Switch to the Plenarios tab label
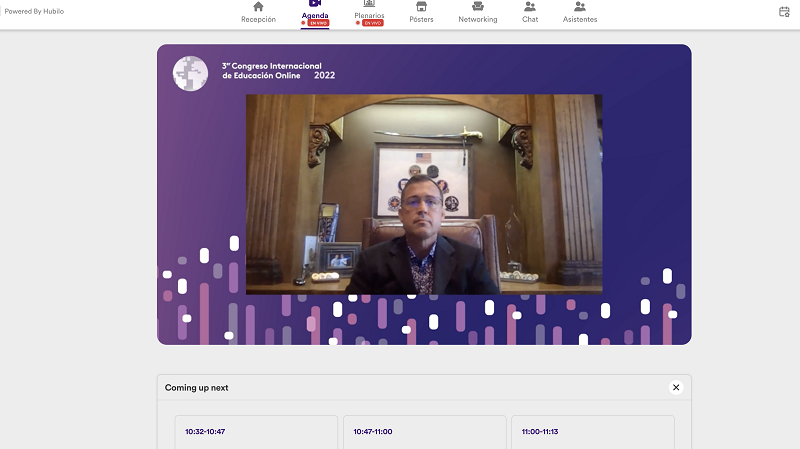This screenshot has width=800, height=449. click(369, 15)
